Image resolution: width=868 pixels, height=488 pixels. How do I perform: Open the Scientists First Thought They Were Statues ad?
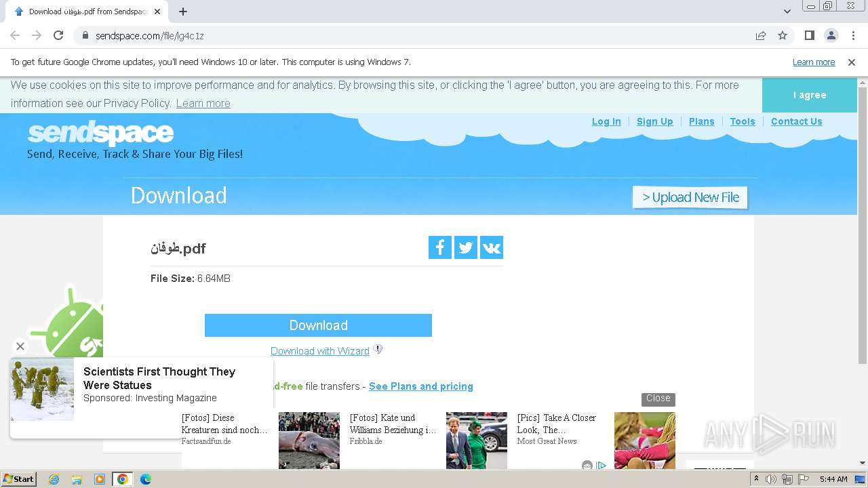click(x=159, y=378)
